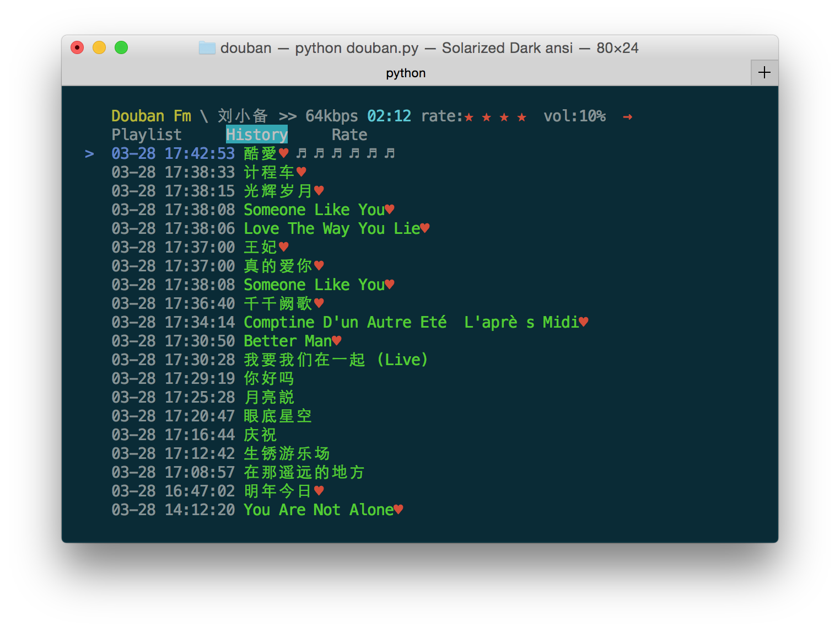Click the 02:12 playback time
This screenshot has width=840, height=631.
point(389,116)
